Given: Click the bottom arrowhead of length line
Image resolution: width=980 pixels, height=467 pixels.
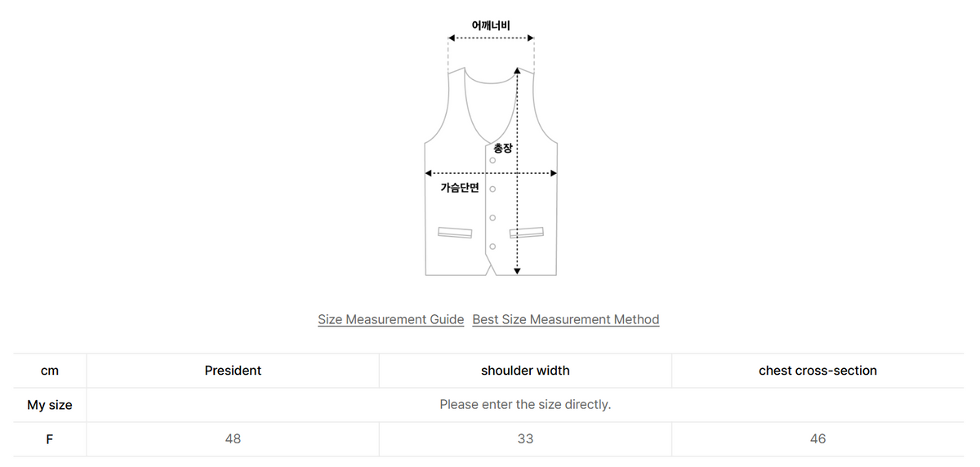Looking at the screenshot, I should pos(517,270).
